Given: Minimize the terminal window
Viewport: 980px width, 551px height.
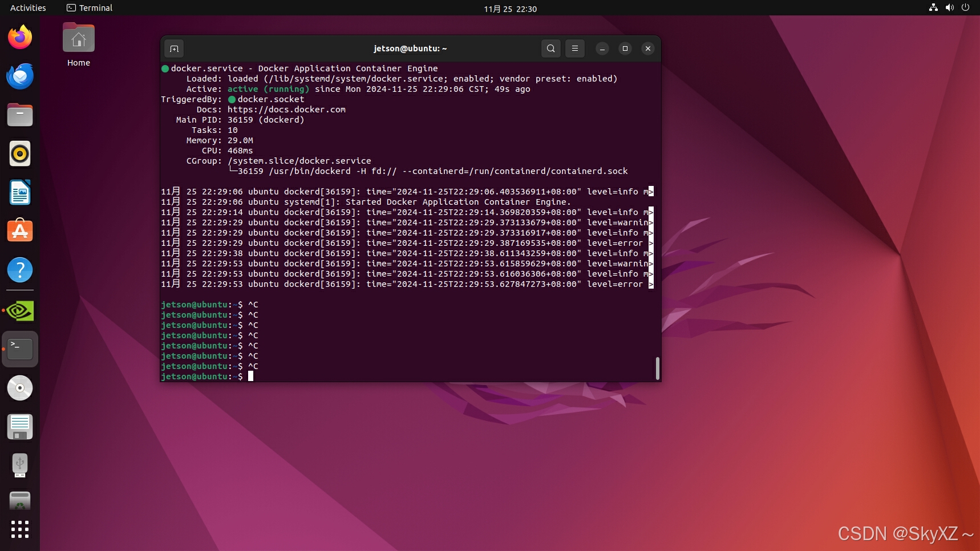Looking at the screenshot, I should [x=602, y=48].
